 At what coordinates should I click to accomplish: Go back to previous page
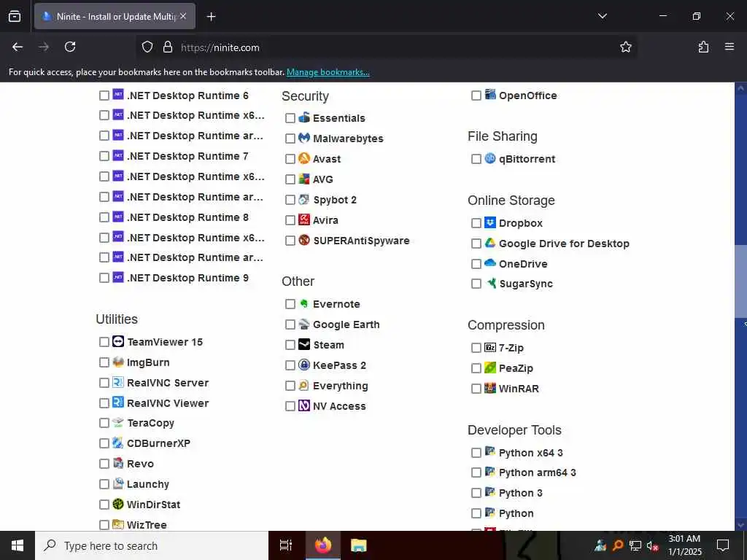pos(18,47)
